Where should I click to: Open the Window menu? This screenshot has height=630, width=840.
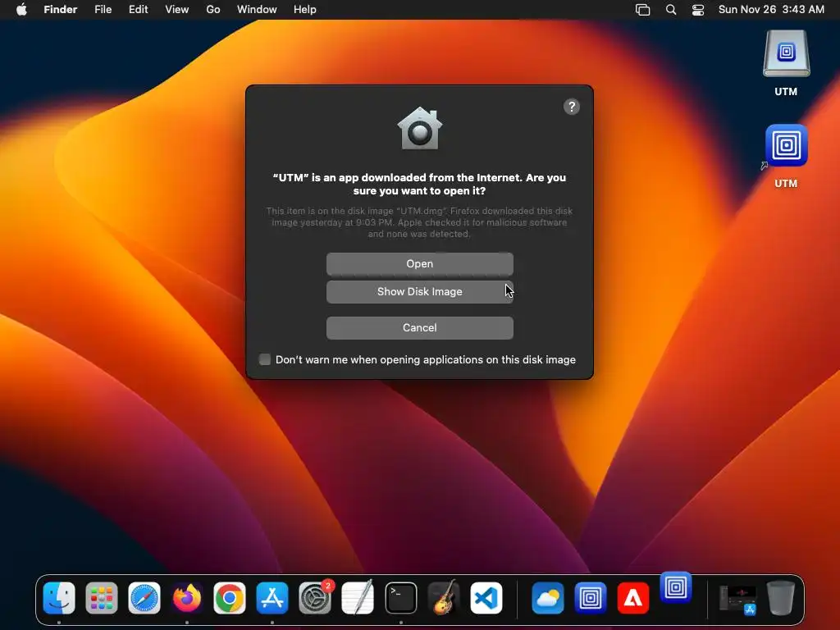pos(257,10)
